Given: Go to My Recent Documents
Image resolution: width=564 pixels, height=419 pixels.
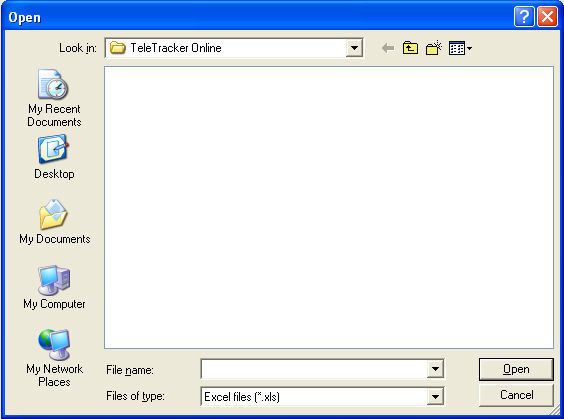Looking at the screenshot, I should (54, 98).
